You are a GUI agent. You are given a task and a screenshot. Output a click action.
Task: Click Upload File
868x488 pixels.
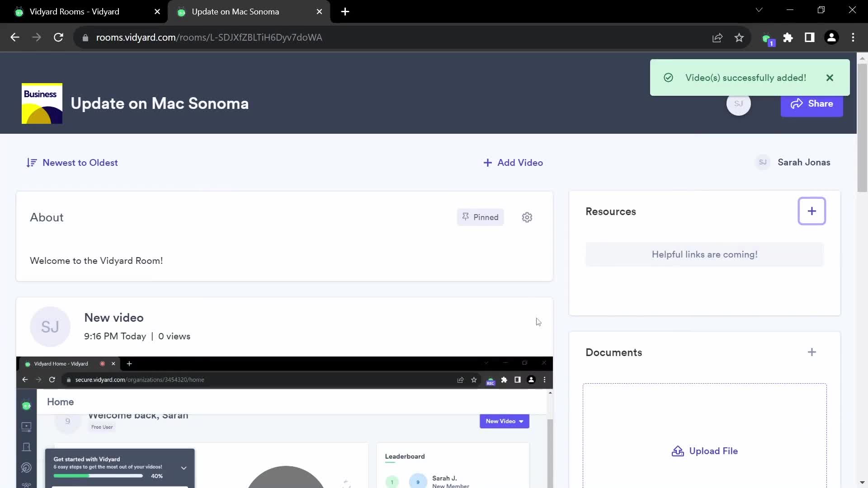click(704, 451)
